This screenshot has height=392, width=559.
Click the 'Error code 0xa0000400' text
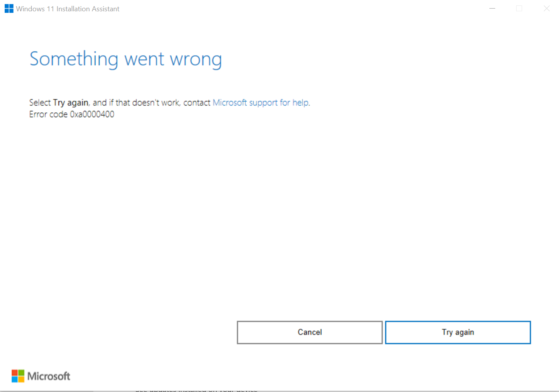(x=72, y=114)
